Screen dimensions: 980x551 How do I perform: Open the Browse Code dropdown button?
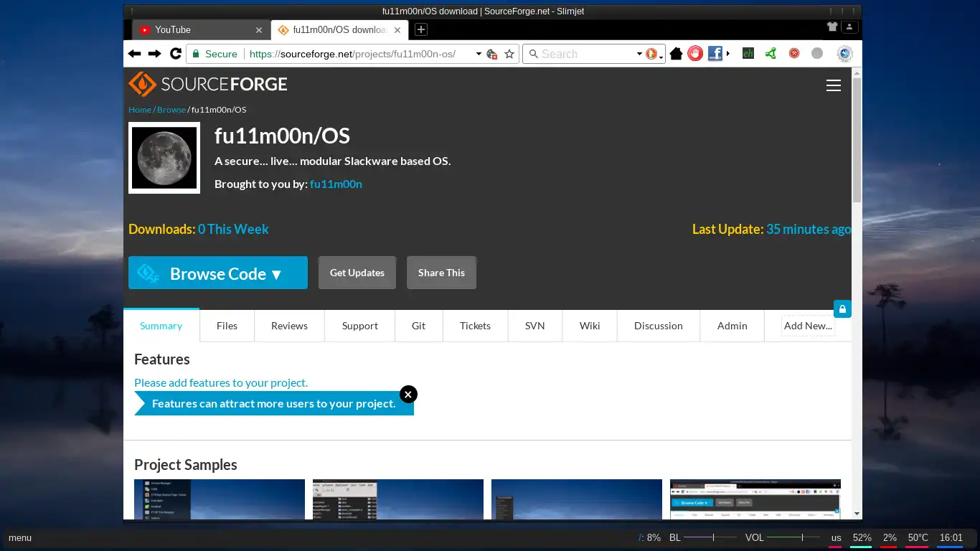coord(218,273)
